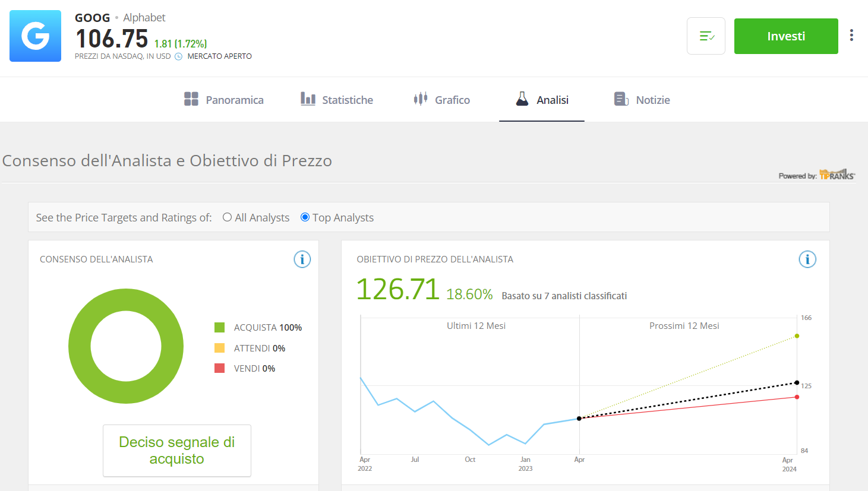Click the low price target red dot
The image size is (868, 491).
click(x=797, y=397)
